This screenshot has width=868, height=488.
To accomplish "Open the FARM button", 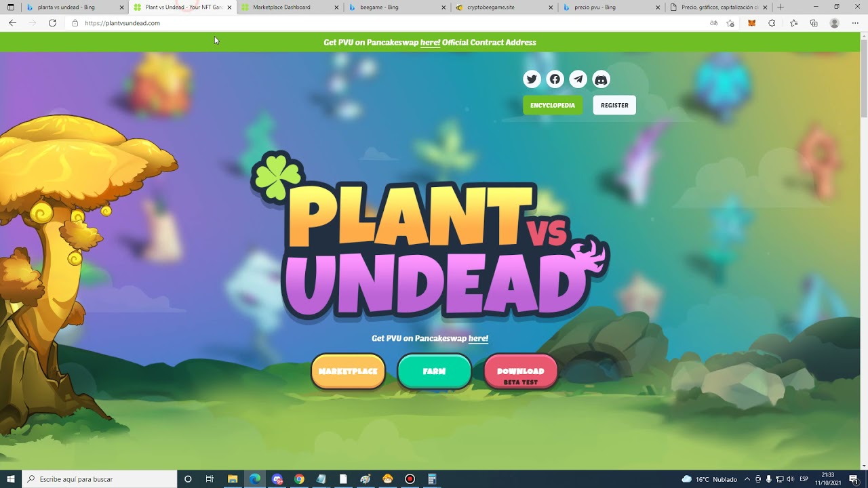I will tap(434, 371).
